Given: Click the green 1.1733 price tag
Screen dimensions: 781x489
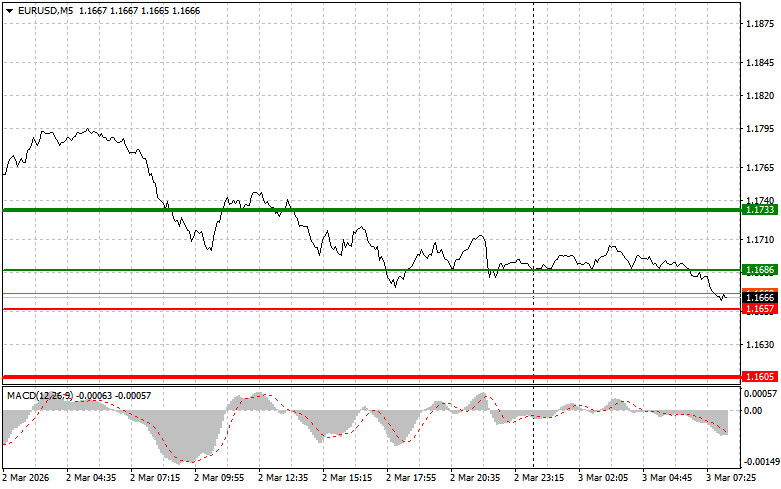Looking at the screenshot, I should point(760,210).
